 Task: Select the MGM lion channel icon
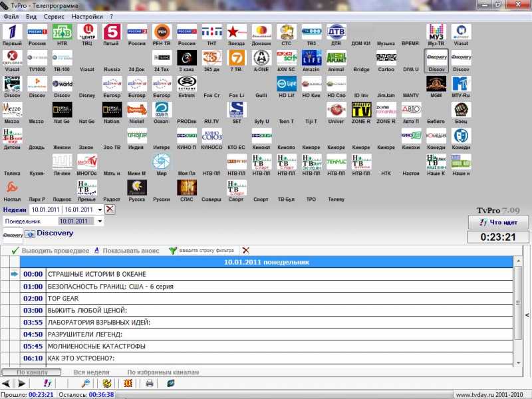click(436, 84)
